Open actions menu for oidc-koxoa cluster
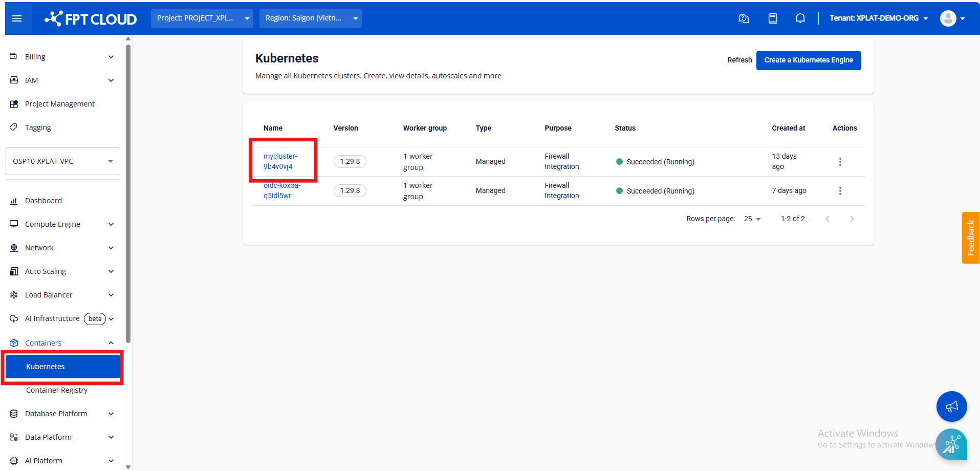 coord(840,191)
